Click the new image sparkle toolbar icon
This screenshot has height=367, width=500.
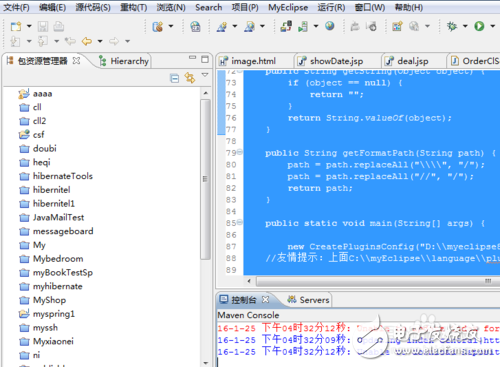(x=397, y=26)
